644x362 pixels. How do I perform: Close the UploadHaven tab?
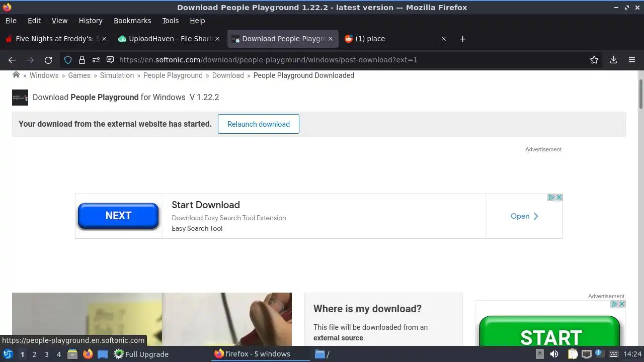217,39
